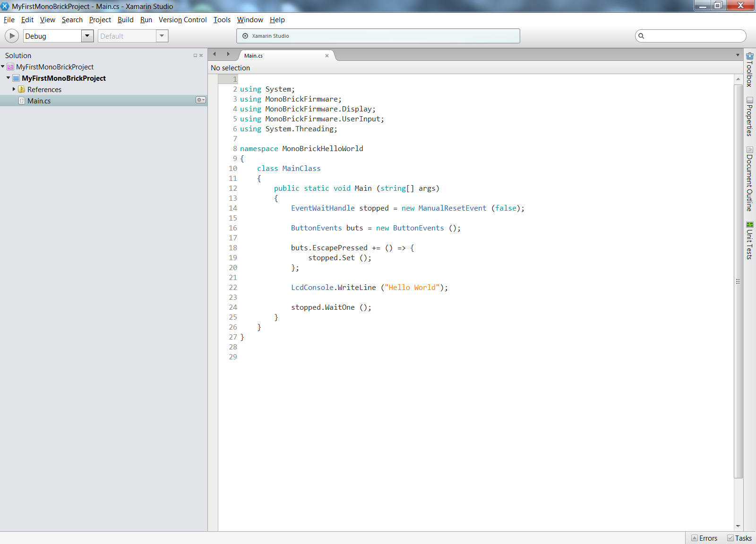Click the Xamarin Studio app icon in title bar

tap(5, 6)
